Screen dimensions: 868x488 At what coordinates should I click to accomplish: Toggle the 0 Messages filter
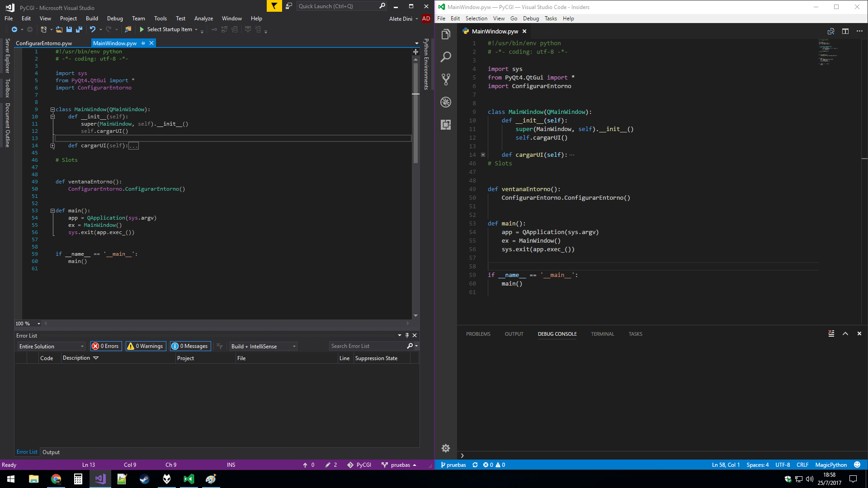[x=190, y=346]
